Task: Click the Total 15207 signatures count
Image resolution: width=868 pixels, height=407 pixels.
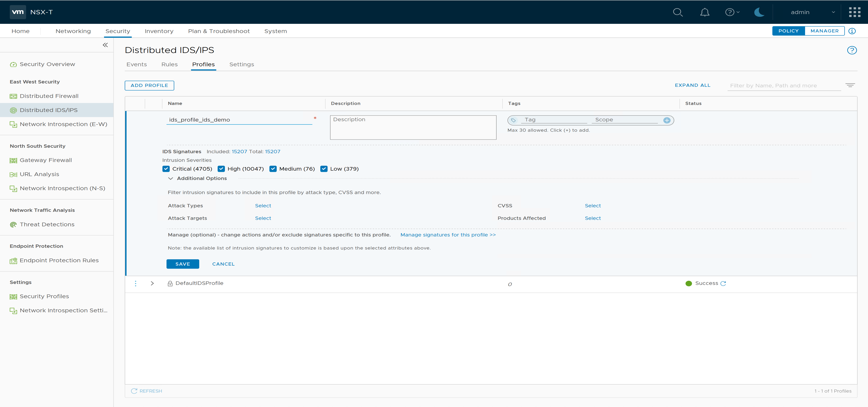Action: 273,152
